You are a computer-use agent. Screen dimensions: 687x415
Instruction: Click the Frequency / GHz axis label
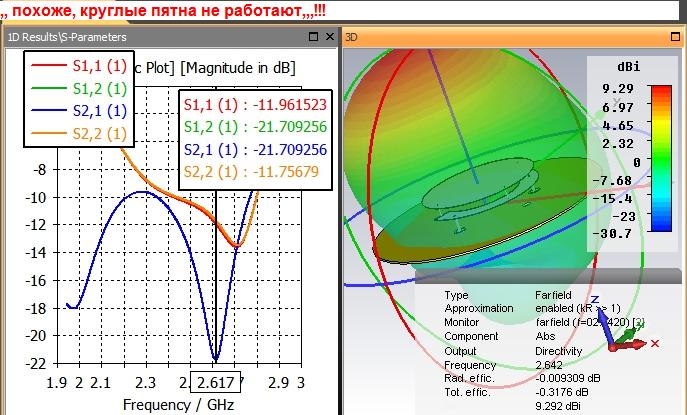coord(178,404)
